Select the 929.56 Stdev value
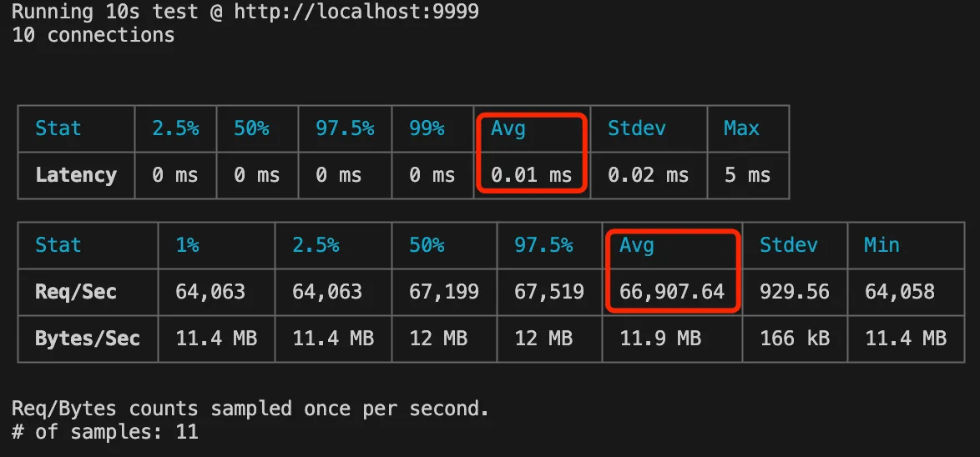Viewport: 980px width, 457px height. pyautogui.click(x=795, y=292)
